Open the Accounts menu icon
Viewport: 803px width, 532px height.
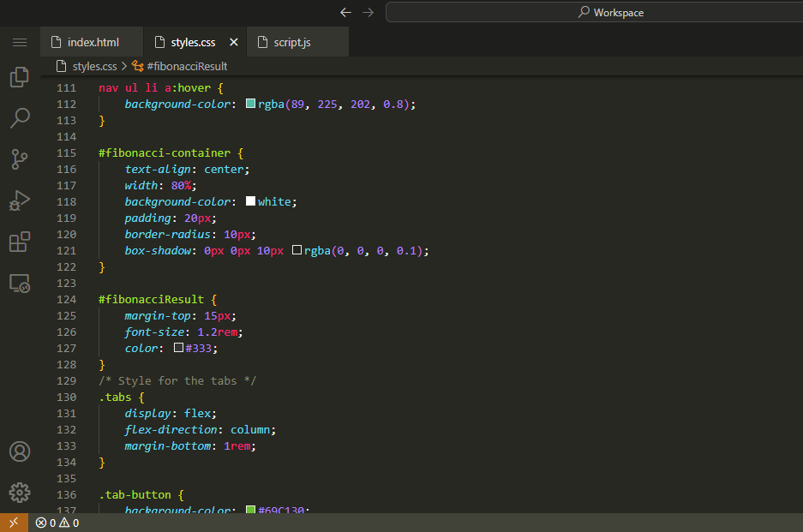point(19,451)
